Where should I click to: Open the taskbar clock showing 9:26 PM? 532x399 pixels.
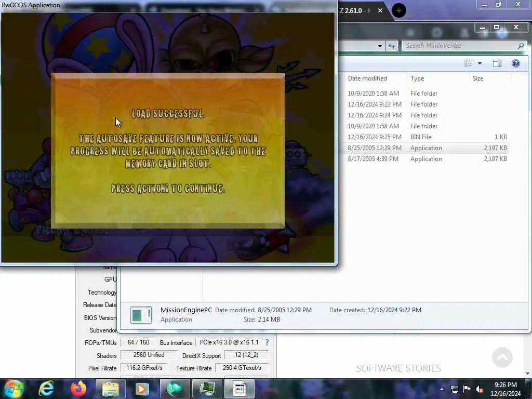pos(506,389)
